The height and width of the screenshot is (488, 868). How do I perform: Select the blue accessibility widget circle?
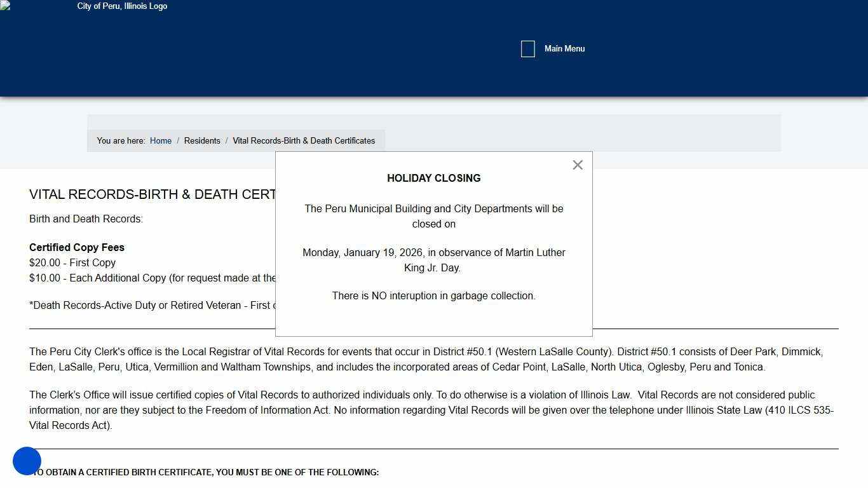coord(27,461)
